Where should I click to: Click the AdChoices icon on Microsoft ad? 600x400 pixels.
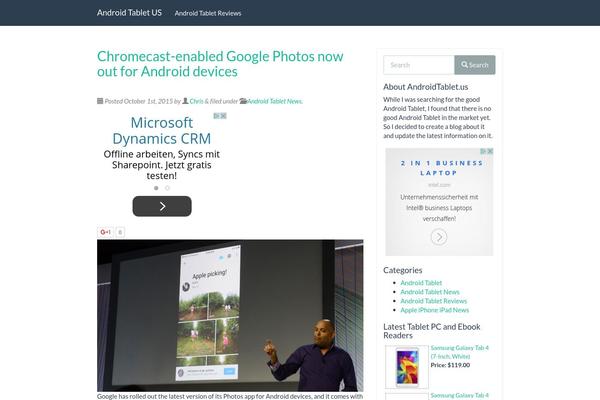coord(217,116)
